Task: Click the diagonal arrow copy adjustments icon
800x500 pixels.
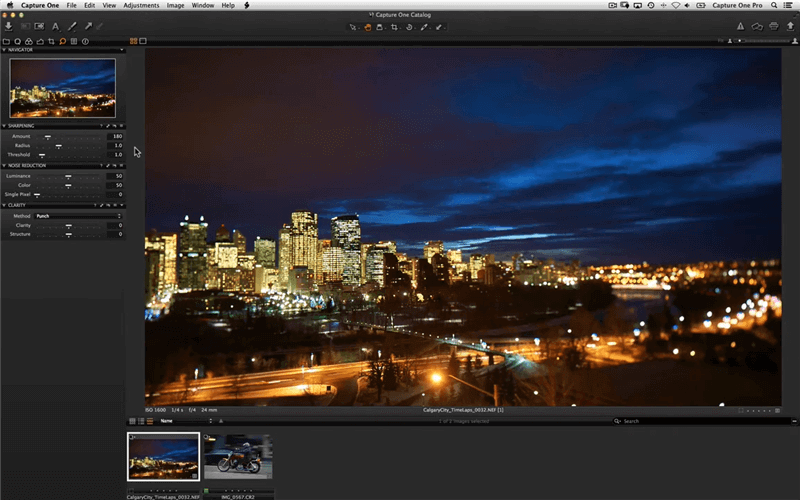Action: point(88,27)
